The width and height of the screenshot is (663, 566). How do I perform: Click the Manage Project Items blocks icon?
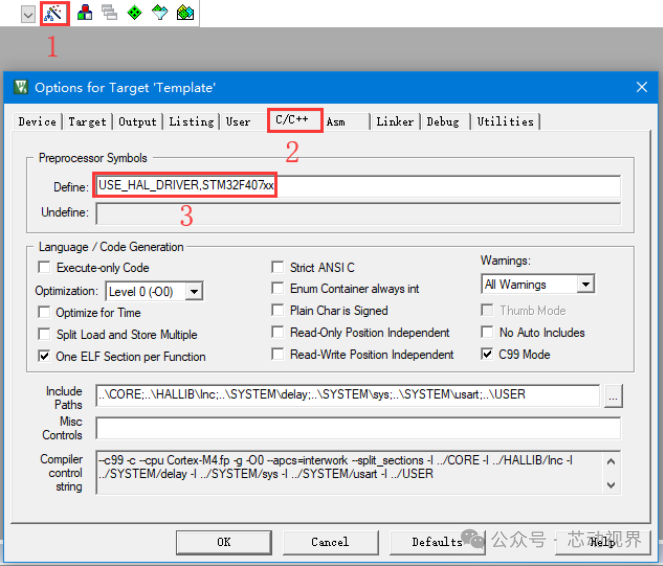85,13
